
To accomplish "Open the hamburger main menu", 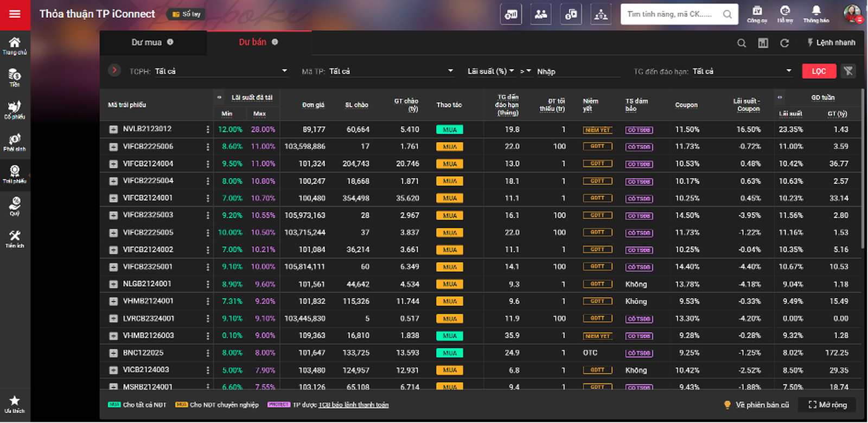I will coord(15,14).
